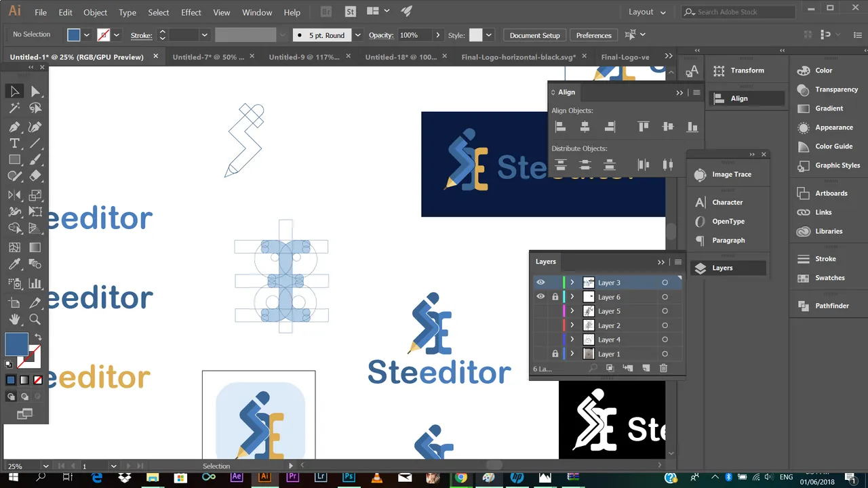
Task: Open Adobe Bridge from menu bar
Action: pos(326,12)
